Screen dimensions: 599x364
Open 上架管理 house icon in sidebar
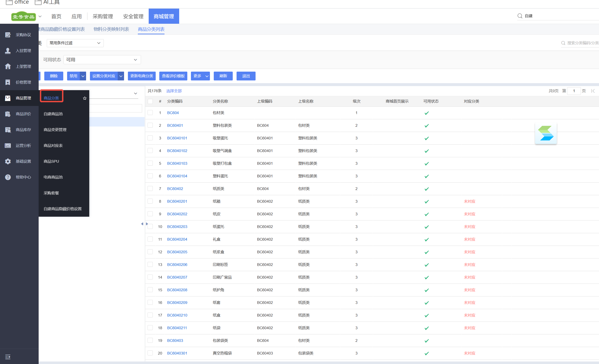tap(8, 66)
